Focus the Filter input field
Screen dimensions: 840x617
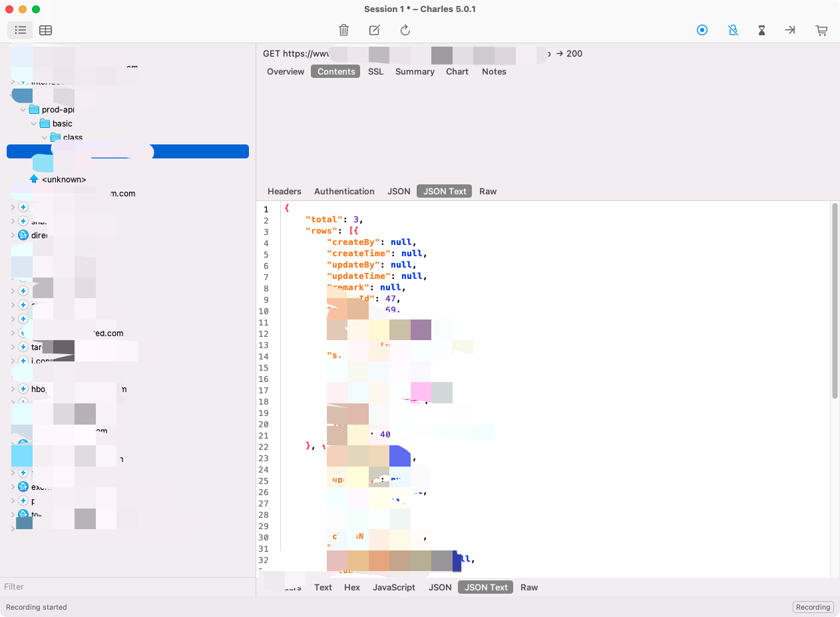tap(128, 586)
